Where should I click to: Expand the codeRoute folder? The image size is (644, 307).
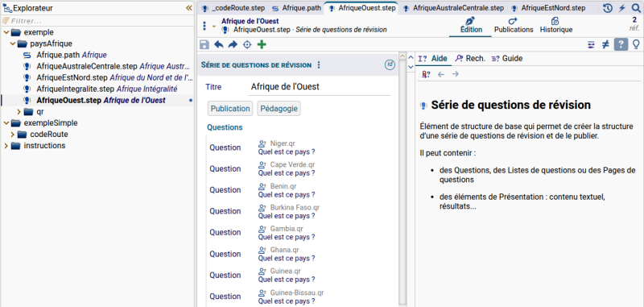coord(12,135)
